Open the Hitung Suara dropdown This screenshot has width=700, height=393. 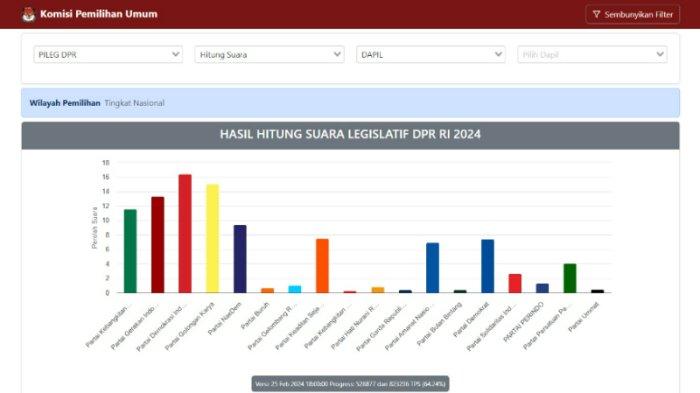coord(269,54)
